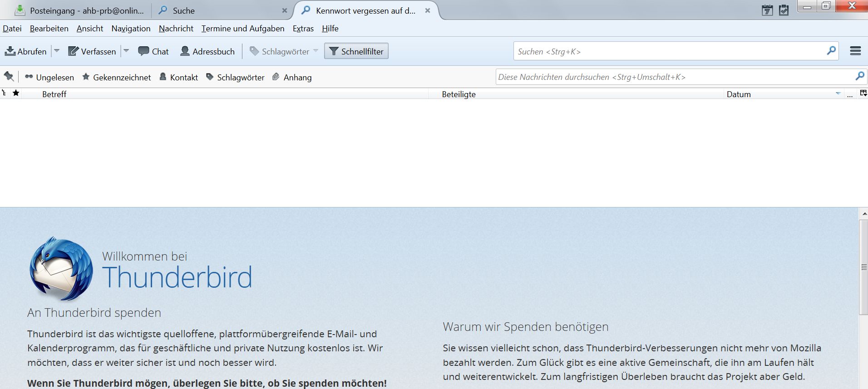Open the Nachricht menu

pyautogui.click(x=176, y=29)
